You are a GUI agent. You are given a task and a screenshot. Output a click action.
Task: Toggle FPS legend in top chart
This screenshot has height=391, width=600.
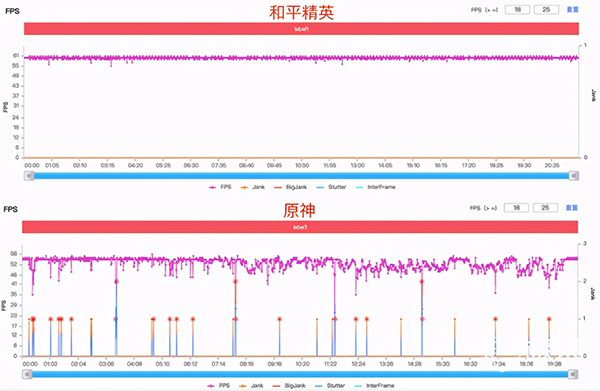(x=220, y=187)
